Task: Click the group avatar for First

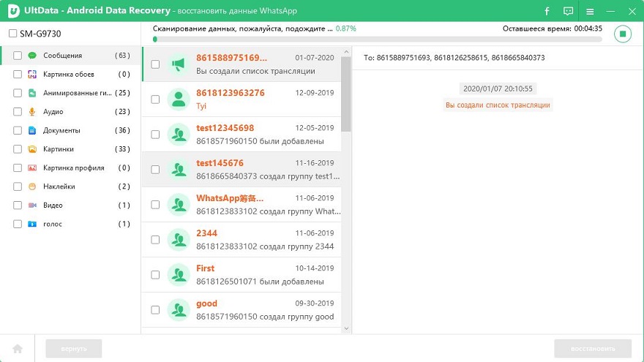Action: pos(179,274)
